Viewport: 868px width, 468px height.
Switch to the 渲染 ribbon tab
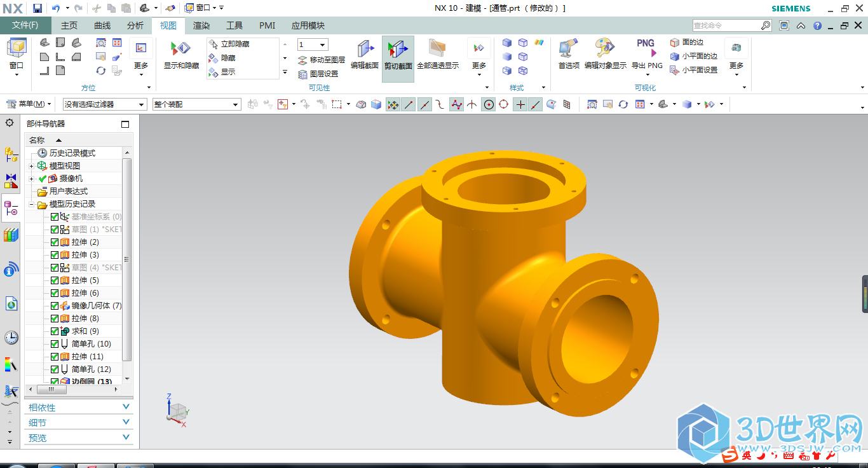coord(201,25)
